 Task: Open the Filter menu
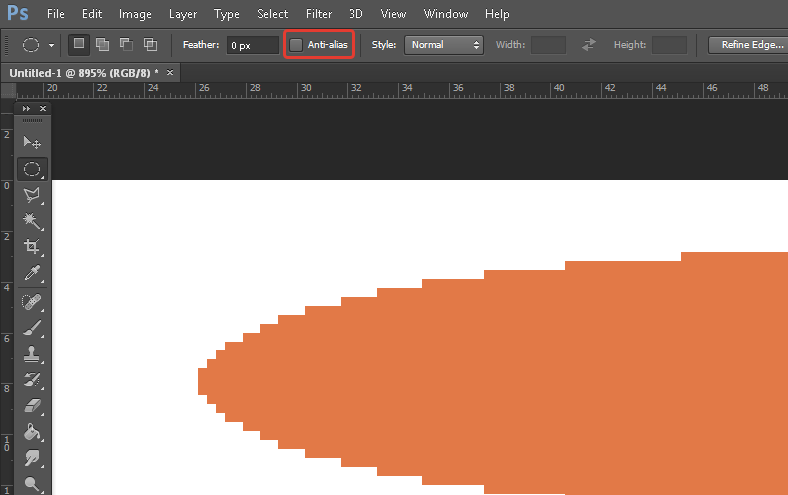pos(319,14)
